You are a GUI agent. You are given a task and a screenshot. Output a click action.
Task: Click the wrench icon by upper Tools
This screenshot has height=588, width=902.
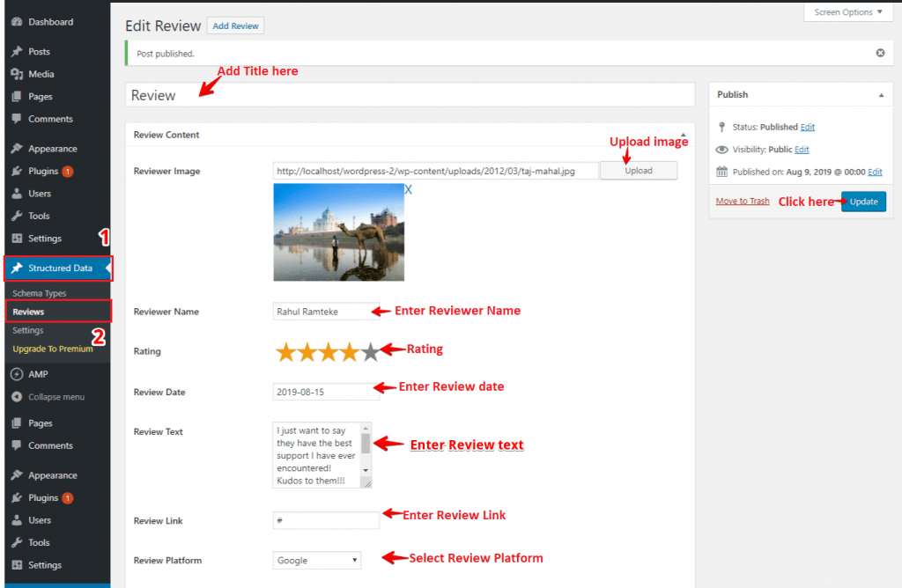coord(17,216)
